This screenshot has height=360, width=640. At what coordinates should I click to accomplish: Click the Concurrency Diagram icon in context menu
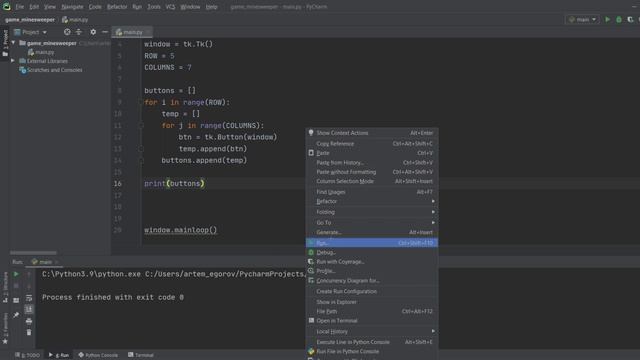311,280
